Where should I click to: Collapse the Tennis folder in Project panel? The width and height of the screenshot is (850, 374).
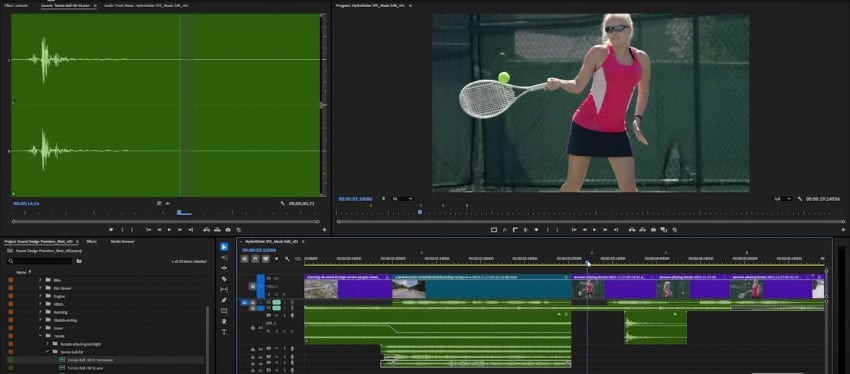(x=40, y=336)
